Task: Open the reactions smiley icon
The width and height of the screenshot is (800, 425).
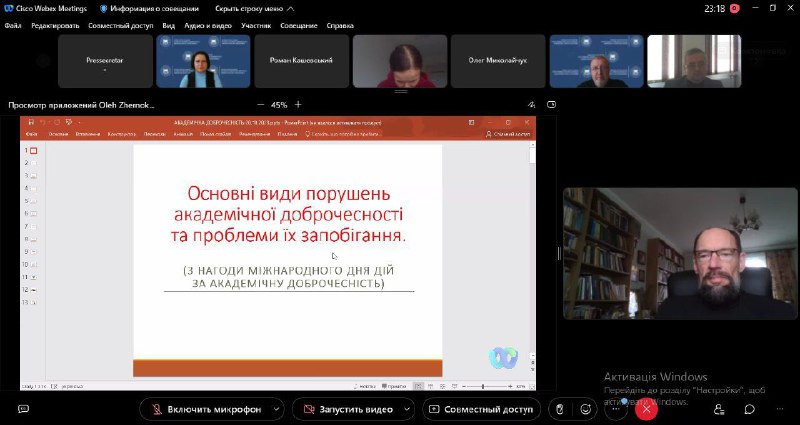Action: tap(585, 409)
